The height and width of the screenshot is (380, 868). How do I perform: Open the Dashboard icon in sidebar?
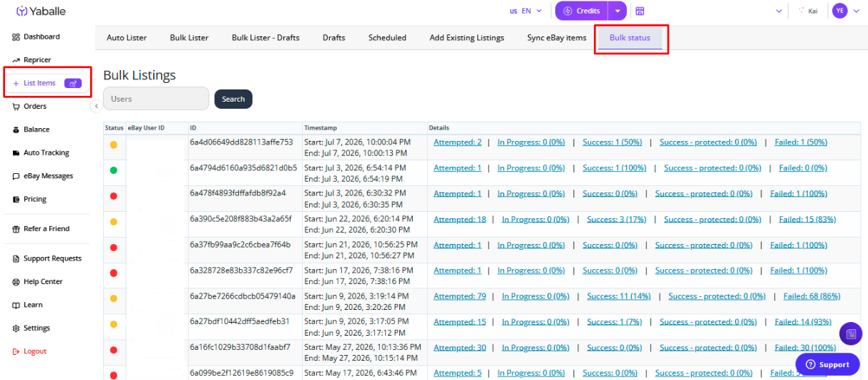point(16,36)
